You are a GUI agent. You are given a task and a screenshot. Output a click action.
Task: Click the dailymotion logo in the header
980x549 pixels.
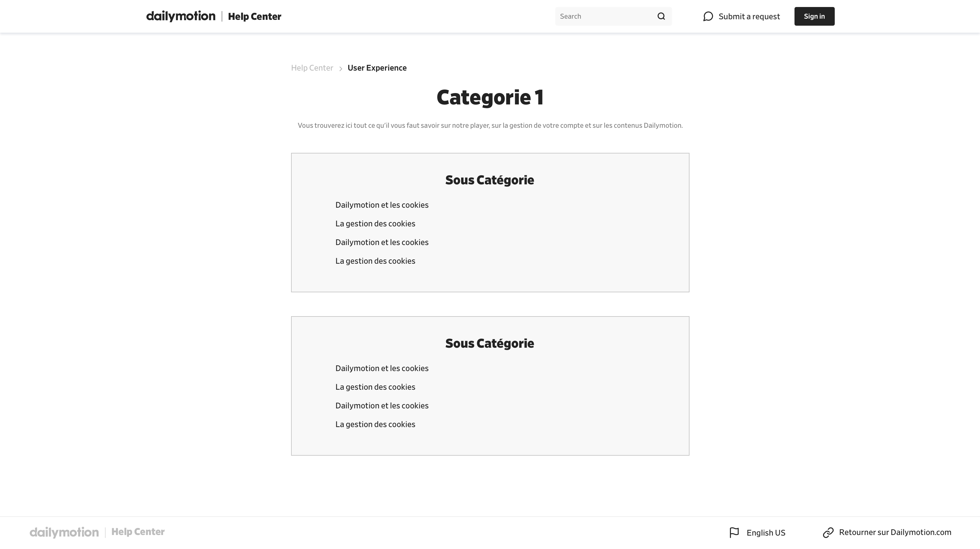coord(181,16)
